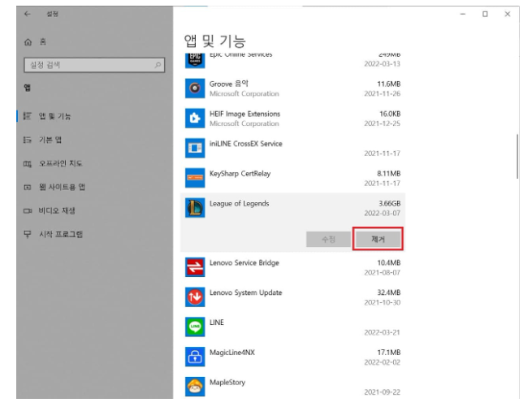Click the 시작 프로그램 icon

pos(28,234)
